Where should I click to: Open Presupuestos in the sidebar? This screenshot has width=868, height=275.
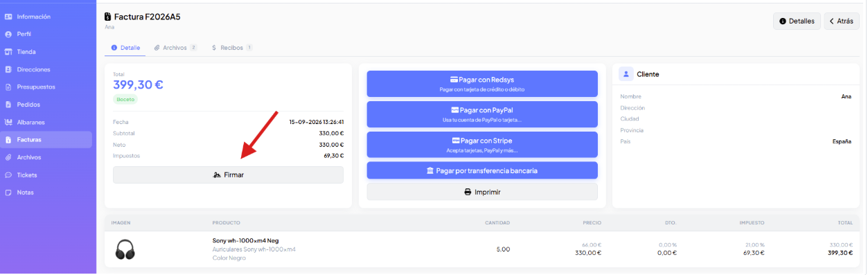point(46,87)
